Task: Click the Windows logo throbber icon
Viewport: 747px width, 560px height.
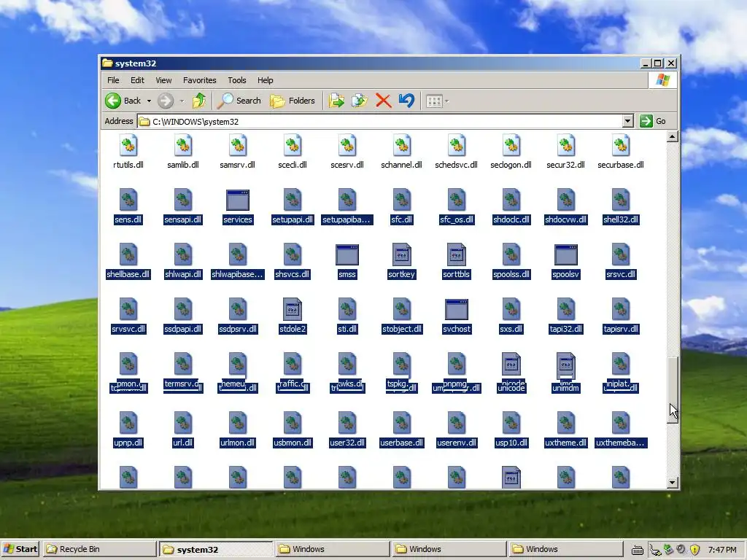Action: 662,80
